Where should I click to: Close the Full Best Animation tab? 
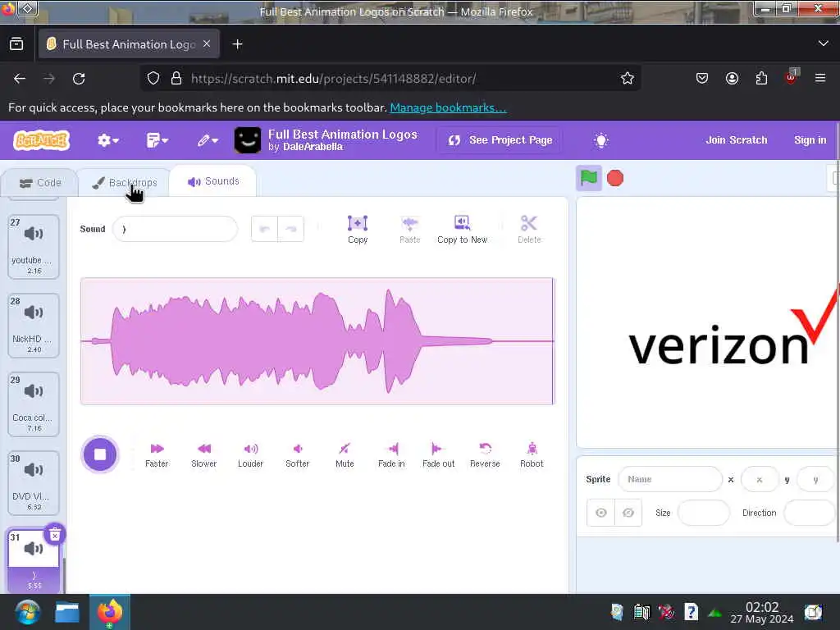point(207,44)
